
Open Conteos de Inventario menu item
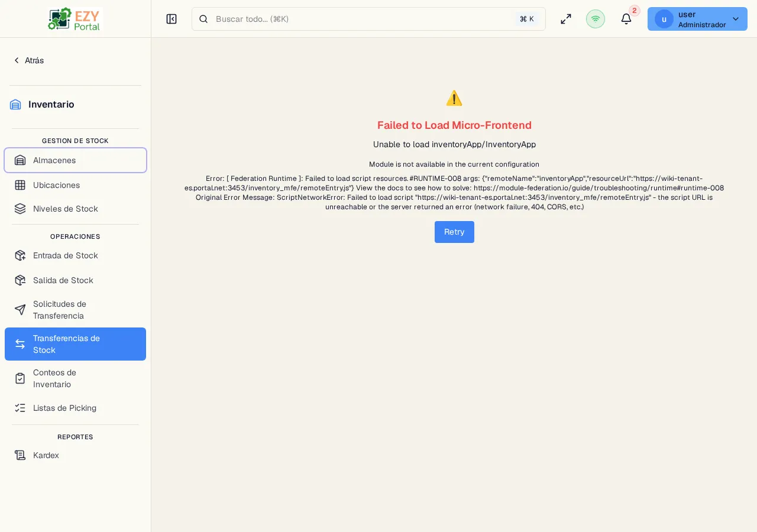click(75, 378)
